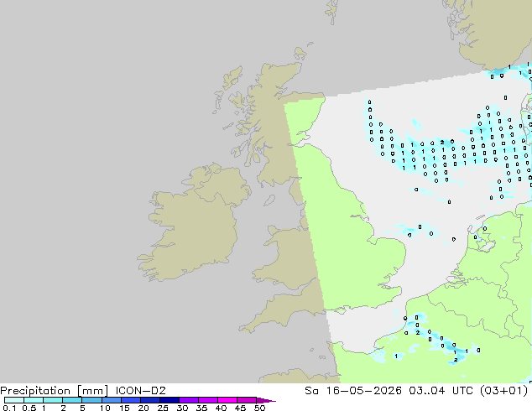
Task: Select the 30–35 mm purple legend swatch
Action: point(188,400)
